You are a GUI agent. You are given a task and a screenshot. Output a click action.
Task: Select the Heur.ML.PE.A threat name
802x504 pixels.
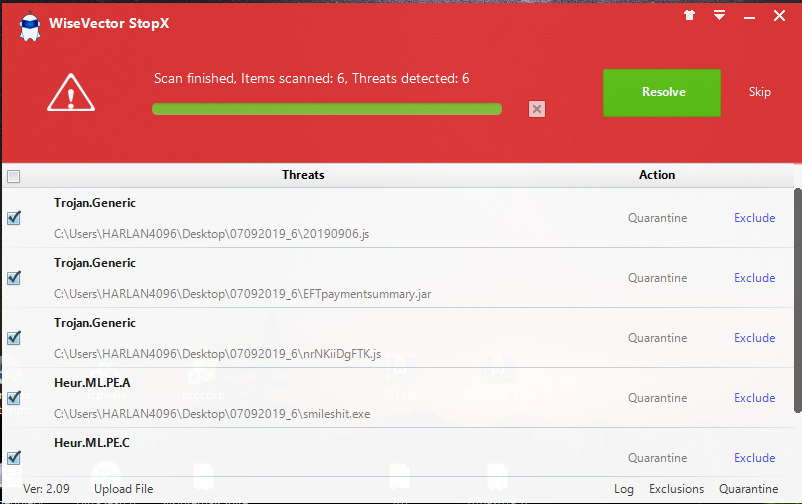point(92,383)
